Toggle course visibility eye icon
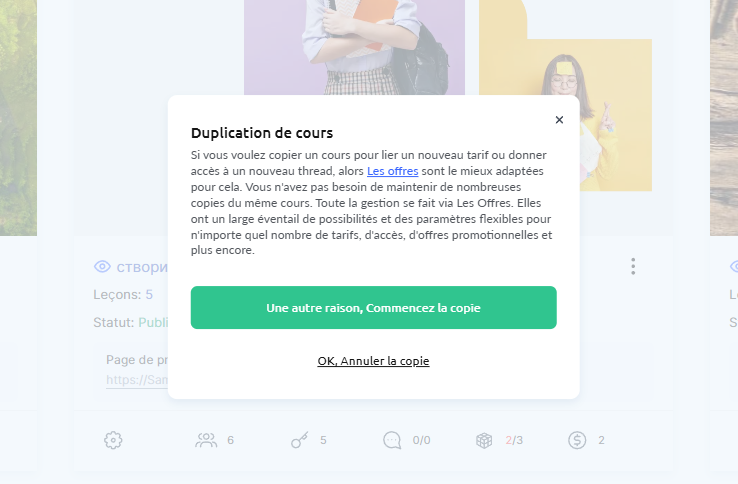The width and height of the screenshot is (738, 484). tap(102, 266)
